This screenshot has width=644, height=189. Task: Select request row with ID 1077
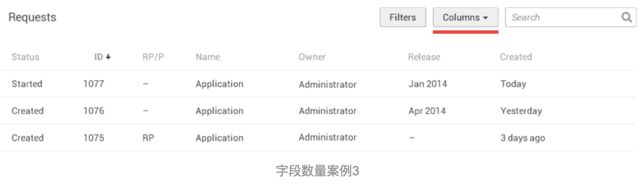click(x=318, y=84)
